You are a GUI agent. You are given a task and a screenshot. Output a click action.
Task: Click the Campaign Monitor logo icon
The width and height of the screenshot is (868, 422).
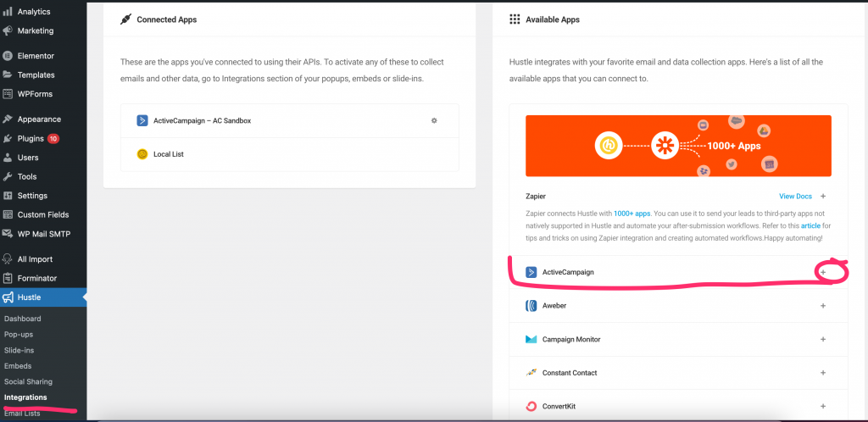531,340
